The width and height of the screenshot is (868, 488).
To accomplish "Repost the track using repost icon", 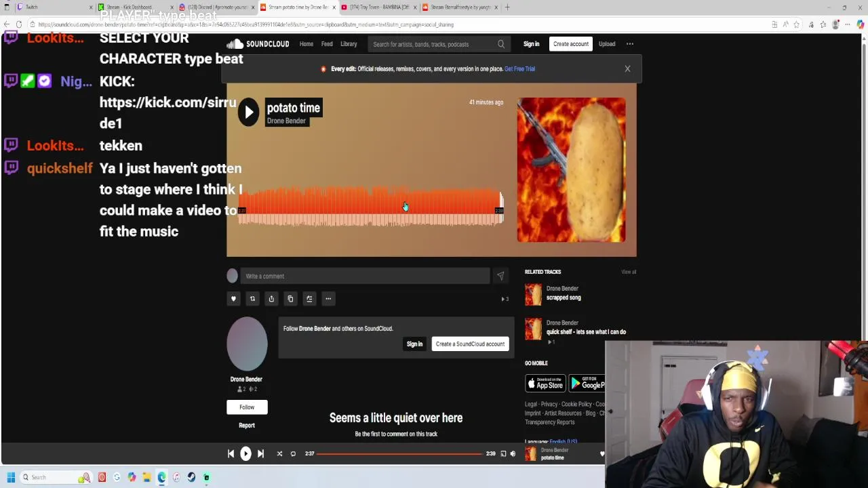I will (x=252, y=299).
